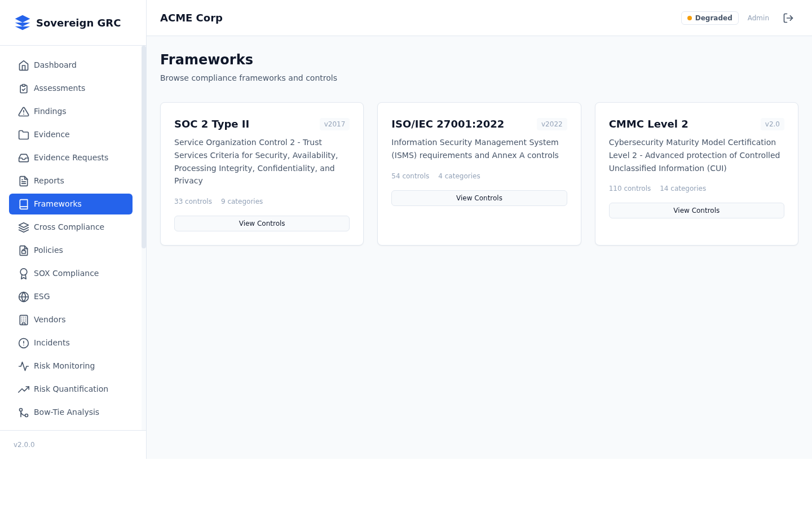Viewport: 812px width, 508px height.
Task: Click the Risk Monitoring activity icon
Action: coord(24,366)
